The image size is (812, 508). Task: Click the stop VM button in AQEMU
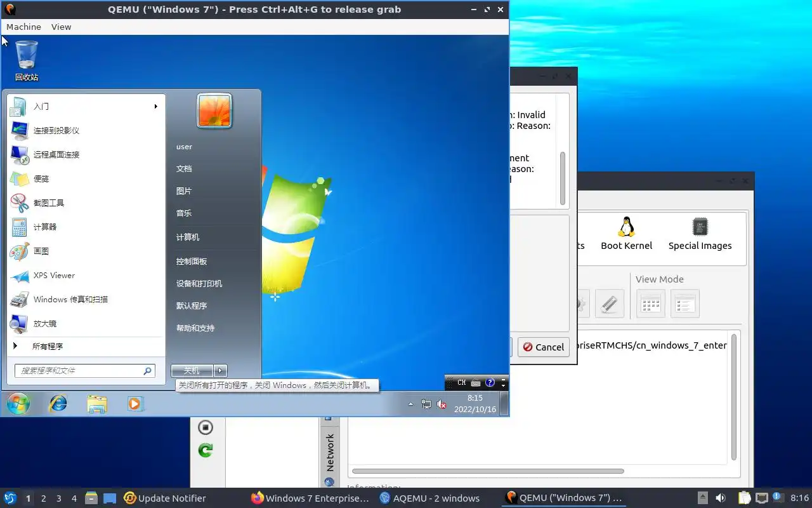206,427
